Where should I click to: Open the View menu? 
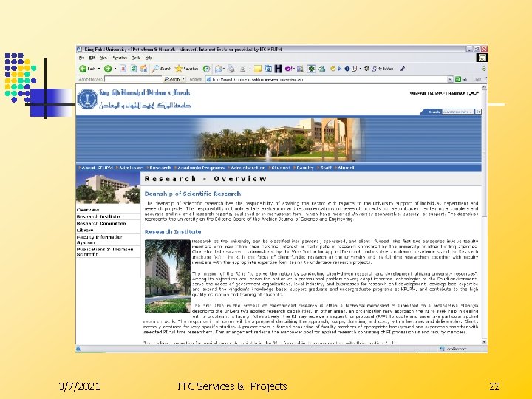point(103,58)
